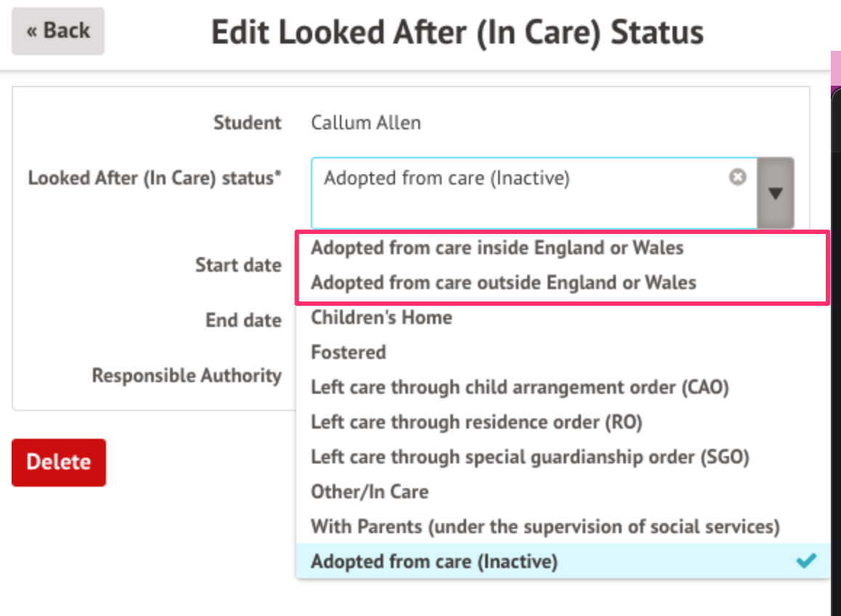This screenshot has width=841, height=616.
Task: Select Fostered from the status list
Action: pos(349,352)
